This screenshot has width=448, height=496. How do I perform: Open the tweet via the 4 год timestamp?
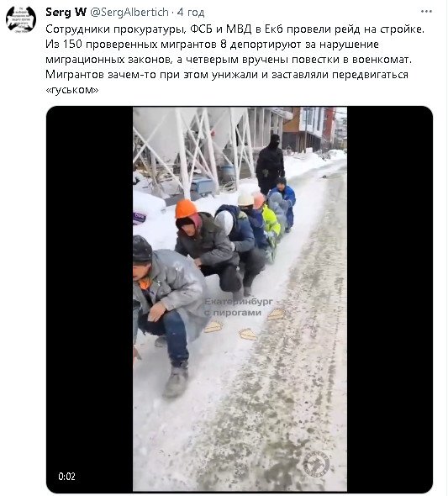(x=191, y=12)
